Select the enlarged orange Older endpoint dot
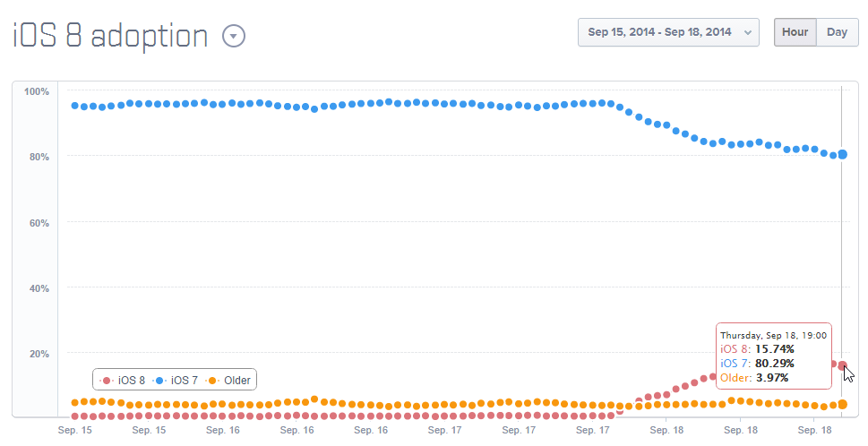 842,404
